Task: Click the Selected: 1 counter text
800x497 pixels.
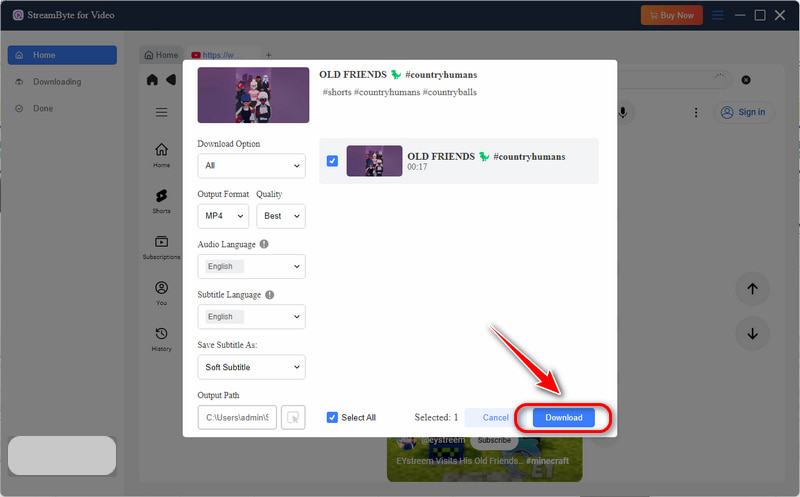Action: 436,417
